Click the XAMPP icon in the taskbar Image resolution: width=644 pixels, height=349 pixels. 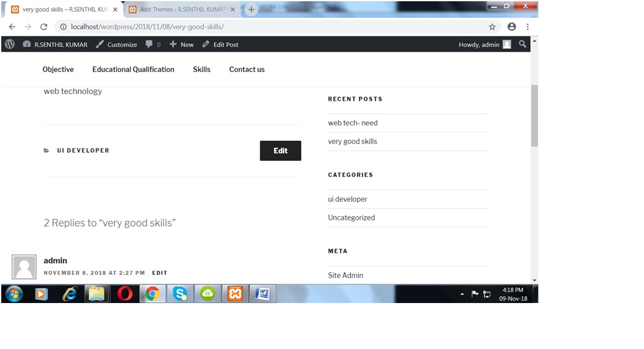[235, 294]
